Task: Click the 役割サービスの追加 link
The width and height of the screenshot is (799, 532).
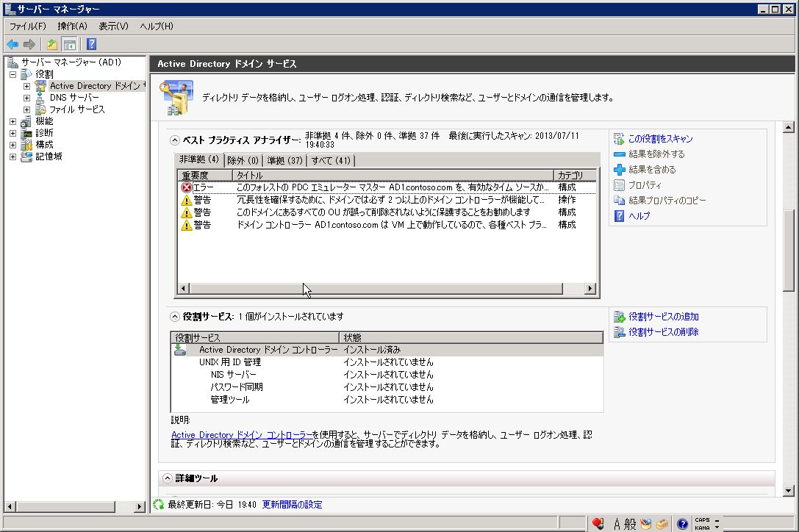Action: pos(664,317)
